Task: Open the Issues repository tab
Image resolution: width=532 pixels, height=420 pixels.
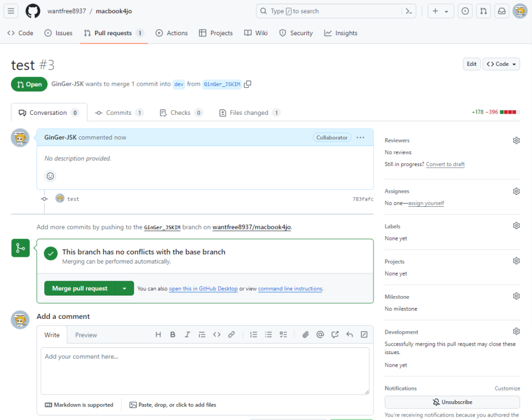Action: (x=59, y=33)
